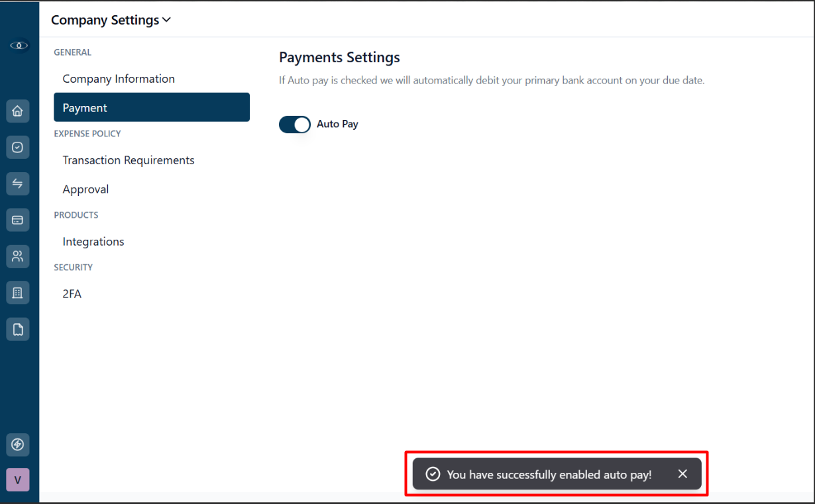Image resolution: width=815 pixels, height=504 pixels.
Task: Select the Payment settings item
Action: pos(152,107)
